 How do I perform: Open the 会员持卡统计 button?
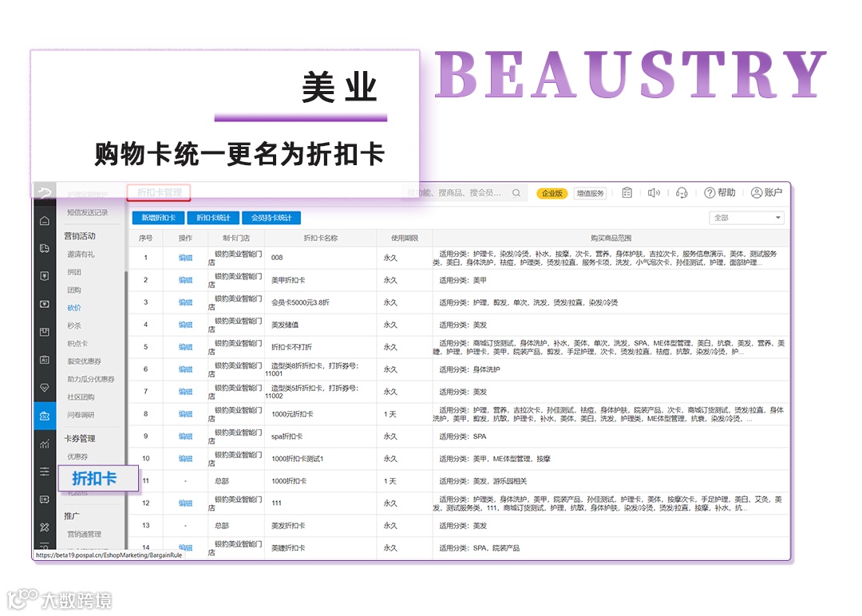[x=271, y=218]
